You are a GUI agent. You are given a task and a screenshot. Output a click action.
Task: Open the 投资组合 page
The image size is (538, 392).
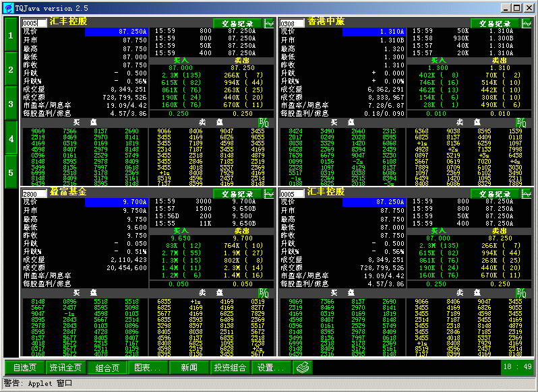[x=230, y=368]
